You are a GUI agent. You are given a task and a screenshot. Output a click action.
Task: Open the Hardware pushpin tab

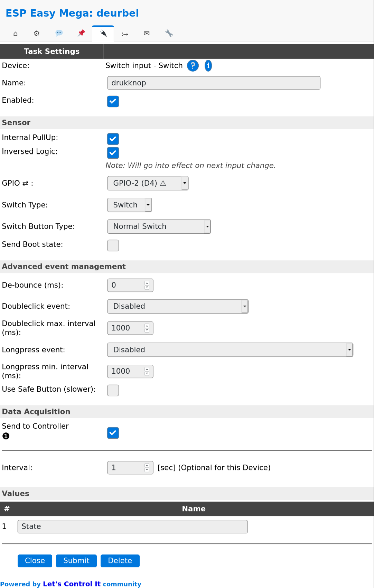pyautogui.click(x=81, y=33)
